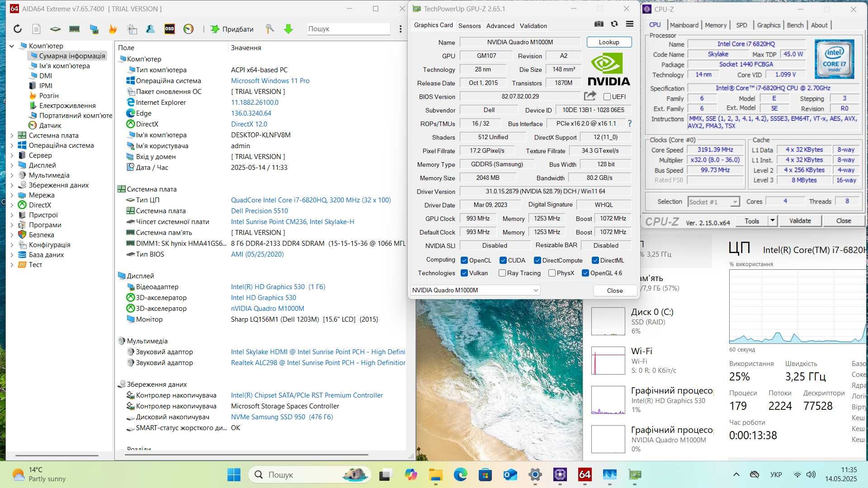Click the AIDA64 refresh icon
Screen dimensions: 868x488
[17, 29]
